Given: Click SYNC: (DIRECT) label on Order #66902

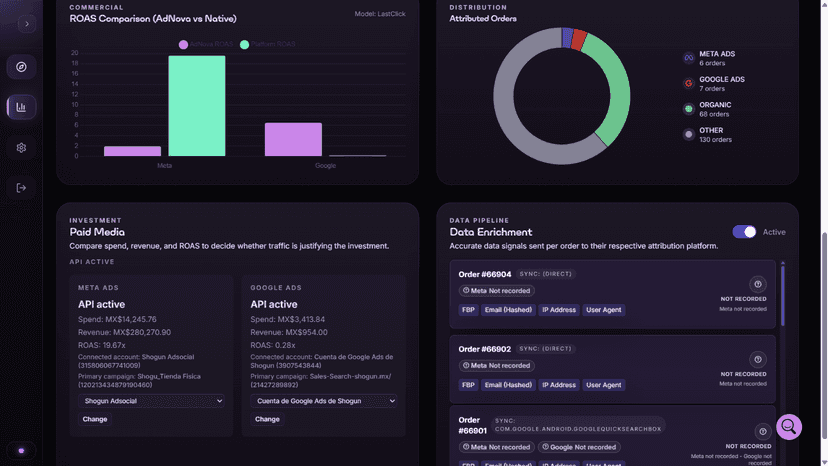Looking at the screenshot, I should (545, 349).
